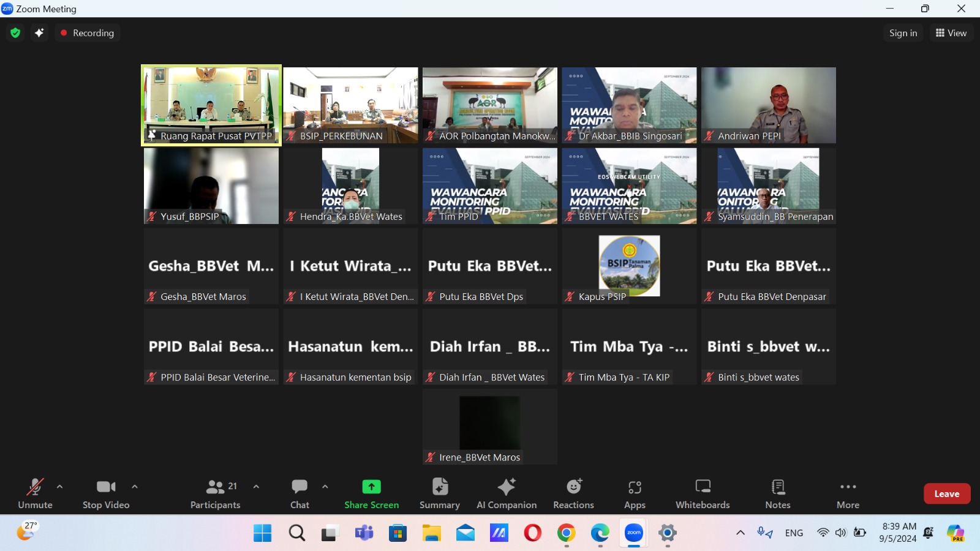The image size is (980, 551).
Task: Select the Kapus PSIP profile tile
Action: pyautogui.click(x=629, y=266)
